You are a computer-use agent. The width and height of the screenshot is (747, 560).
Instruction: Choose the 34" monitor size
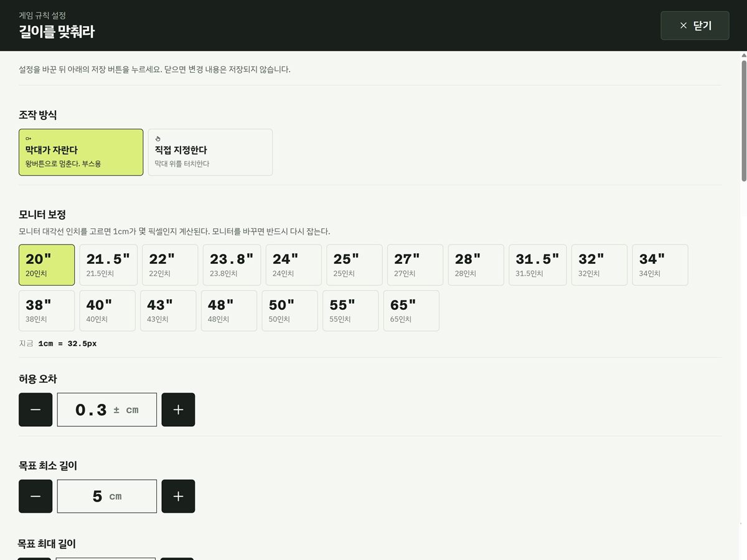point(660,265)
